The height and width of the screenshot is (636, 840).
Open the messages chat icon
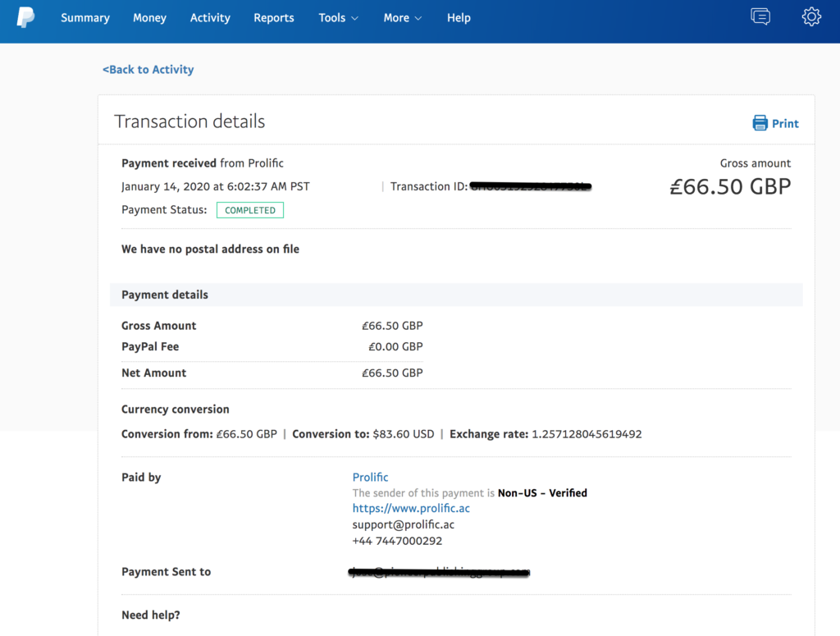tap(760, 17)
